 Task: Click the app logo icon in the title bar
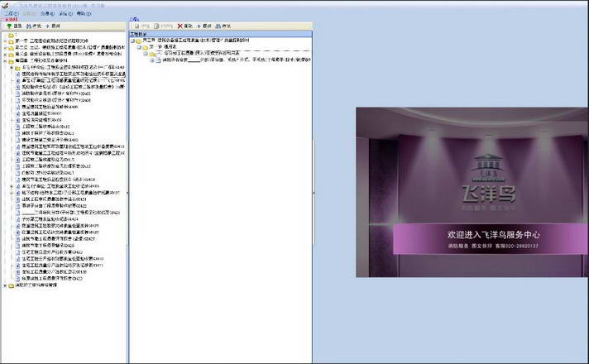pyautogui.click(x=5, y=6)
